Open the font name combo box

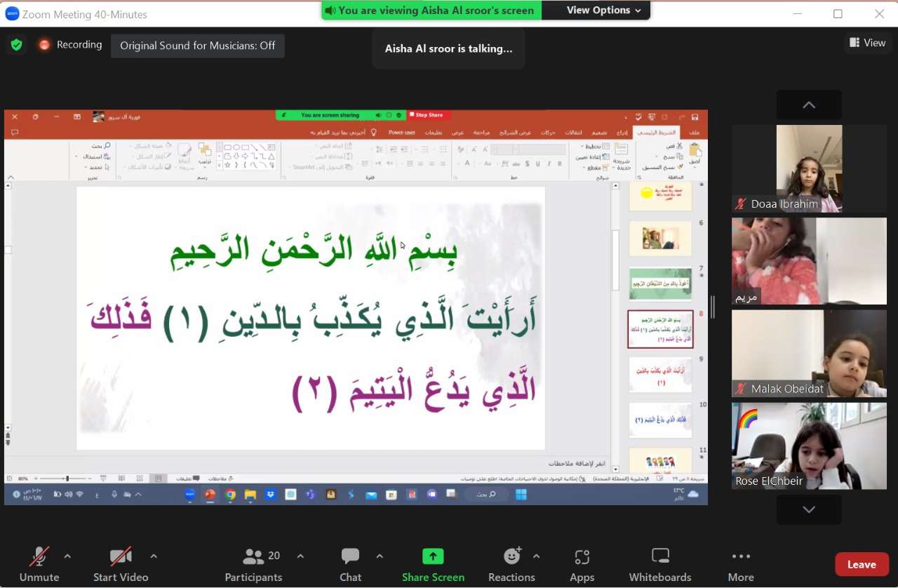pyautogui.click(x=542, y=149)
